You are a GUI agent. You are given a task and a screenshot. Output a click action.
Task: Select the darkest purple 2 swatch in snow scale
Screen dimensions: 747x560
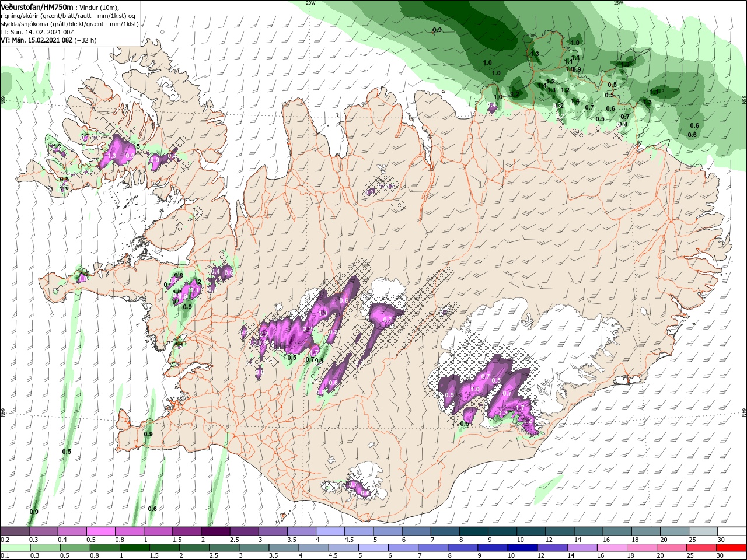coord(215,532)
